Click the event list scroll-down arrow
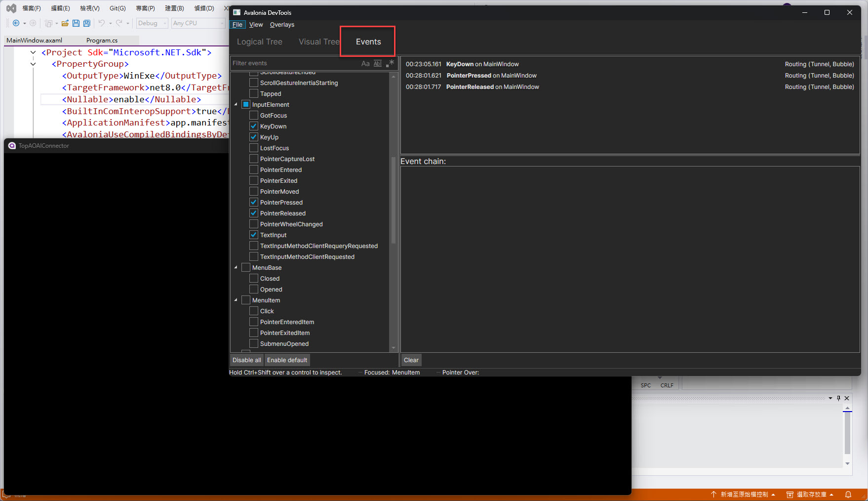 (x=394, y=348)
